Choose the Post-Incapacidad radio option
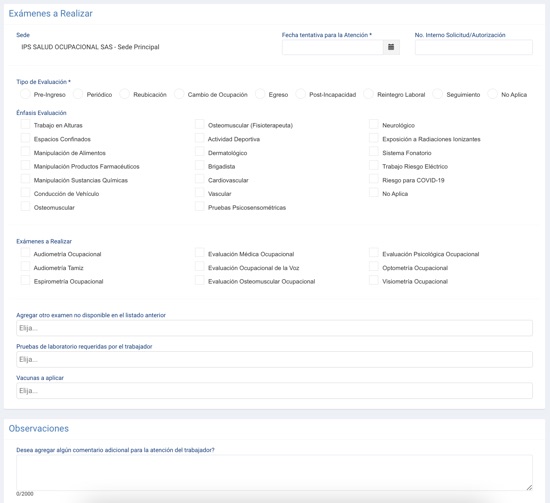This screenshot has height=503, width=550. coord(301,94)
